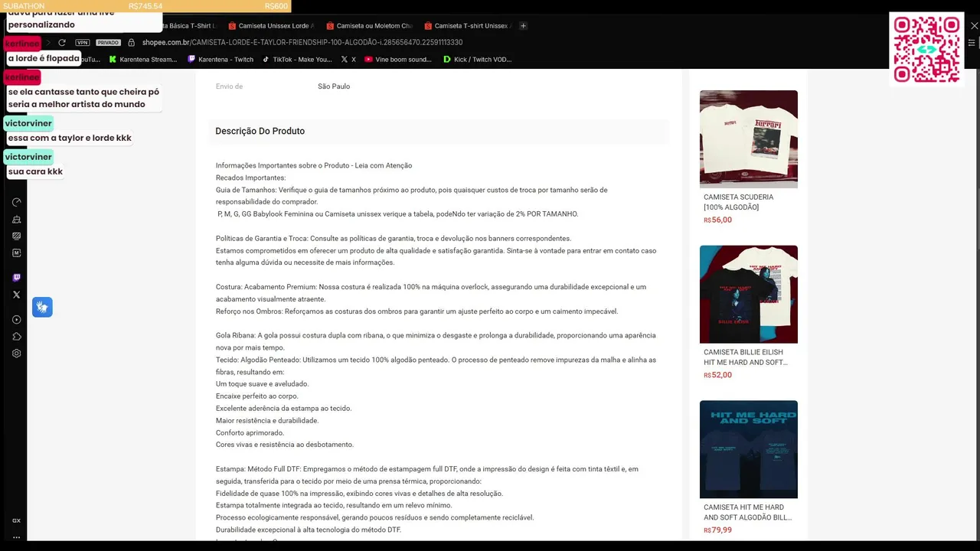Screen dimensions: 980x551
Task: Open the X bookmark in bookmarks bar
Action: [x=348, y=60]
